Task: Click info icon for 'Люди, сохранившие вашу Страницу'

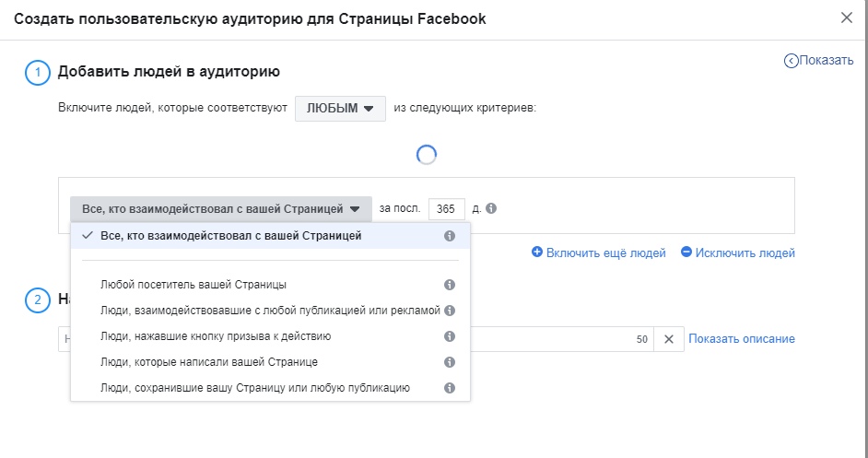Action: (450, 388)
